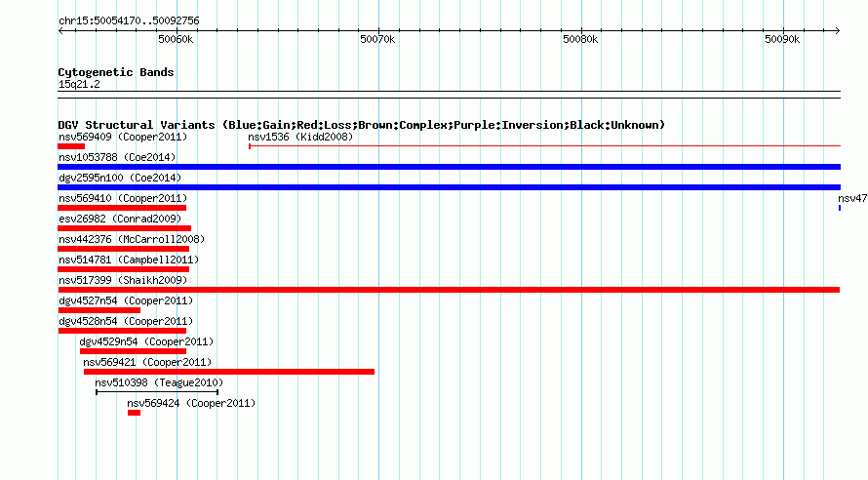Viewport: 868px width, 480px height.
Task: Open the nsv510398 (Teague2010) label
Action: coord(159,382)
